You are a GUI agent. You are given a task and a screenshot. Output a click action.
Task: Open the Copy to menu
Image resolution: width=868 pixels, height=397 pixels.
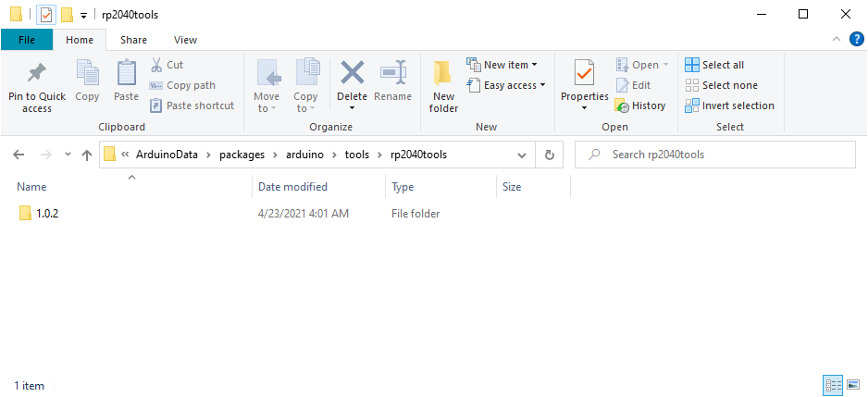point(305,86)
